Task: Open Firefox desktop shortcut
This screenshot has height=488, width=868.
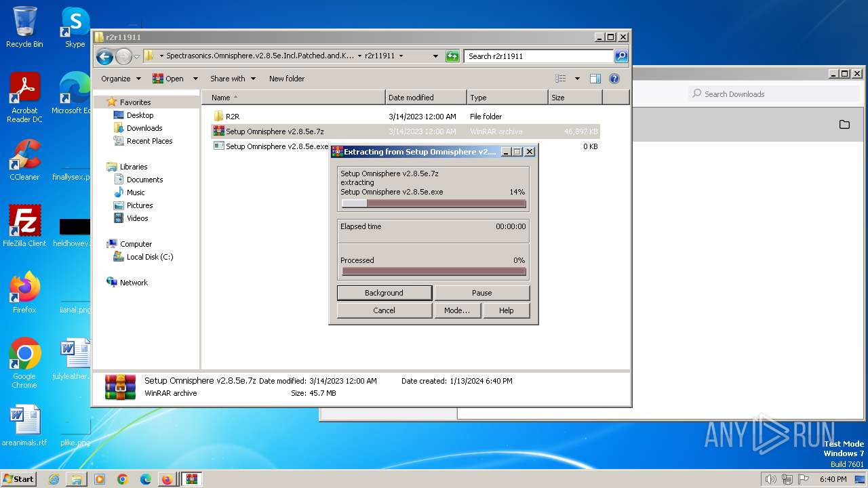Action: 24,293
